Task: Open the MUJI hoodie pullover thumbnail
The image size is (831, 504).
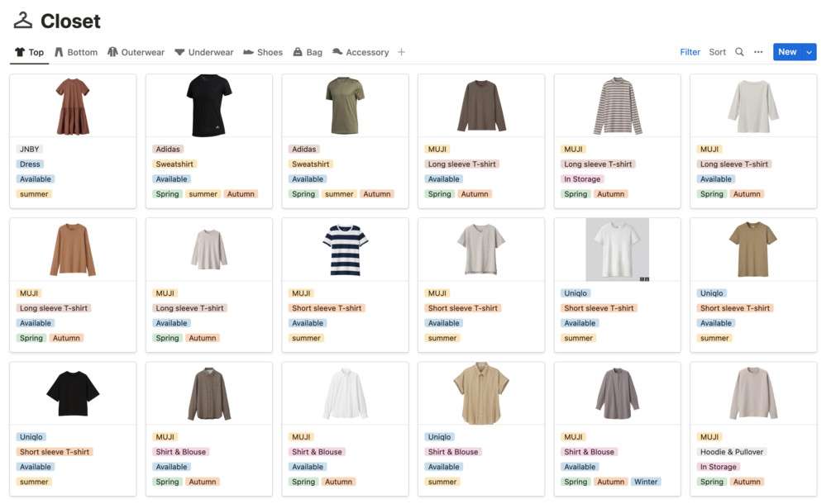Action: (x=753, y=393)
